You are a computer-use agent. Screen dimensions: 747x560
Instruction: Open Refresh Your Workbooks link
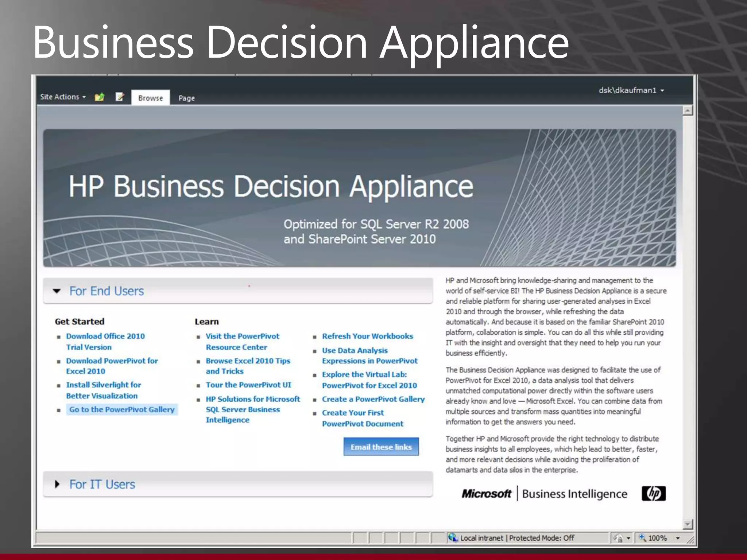367,336
